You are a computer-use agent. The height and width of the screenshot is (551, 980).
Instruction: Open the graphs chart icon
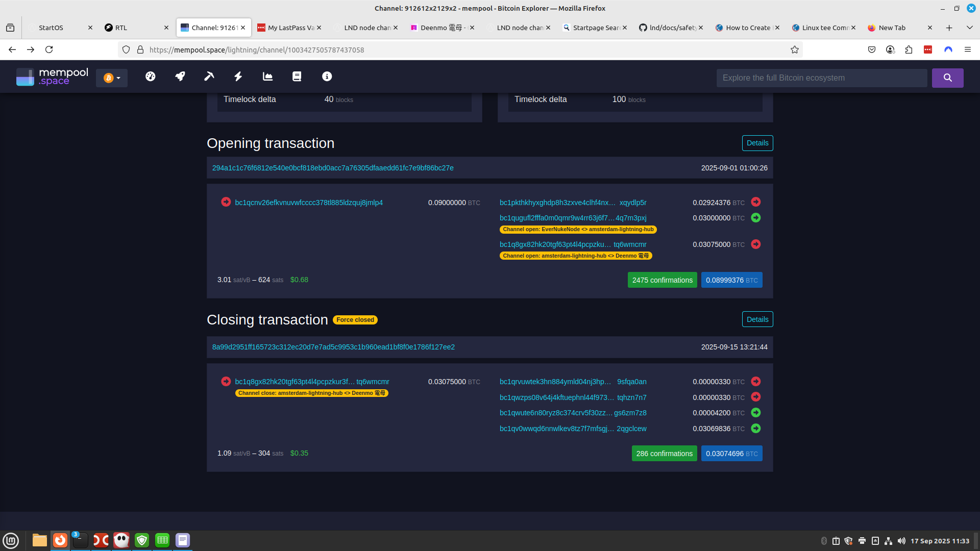(x=267, y=77)
